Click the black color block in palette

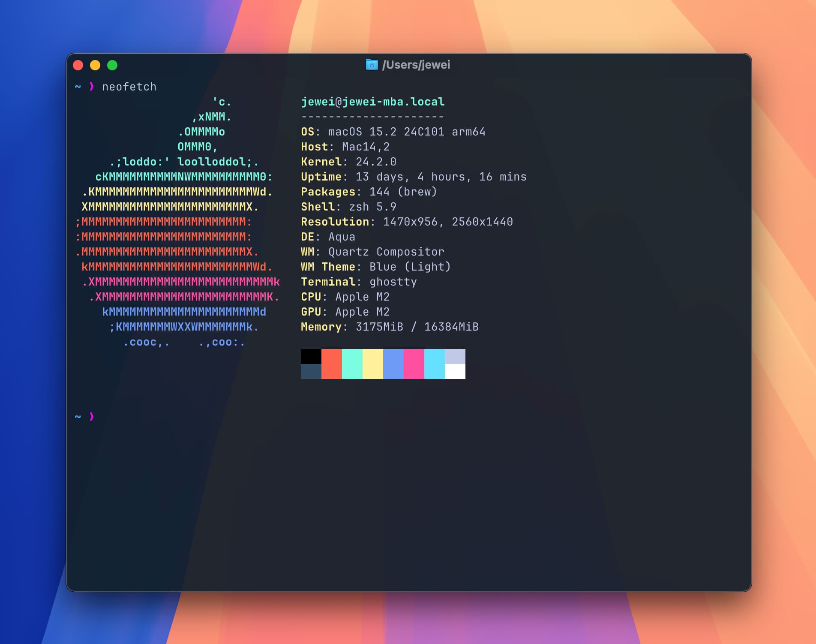point(311,357)
